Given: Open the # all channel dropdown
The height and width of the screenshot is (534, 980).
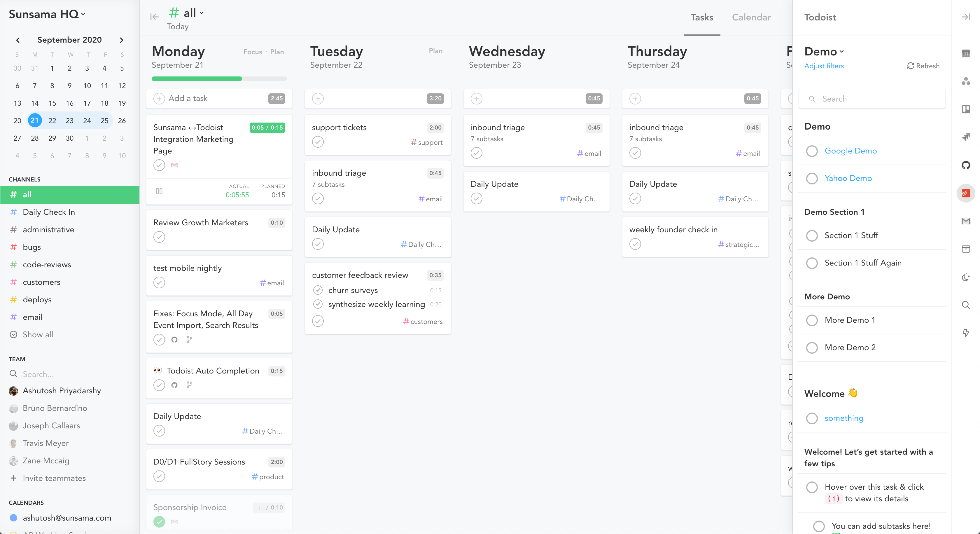Looking at the screenshot, I should [x=186, y=13].
